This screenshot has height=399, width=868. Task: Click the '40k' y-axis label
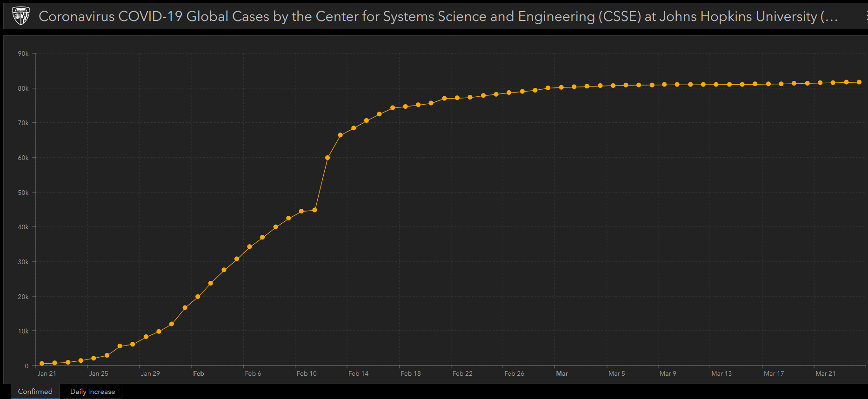(x=23, y=227)
